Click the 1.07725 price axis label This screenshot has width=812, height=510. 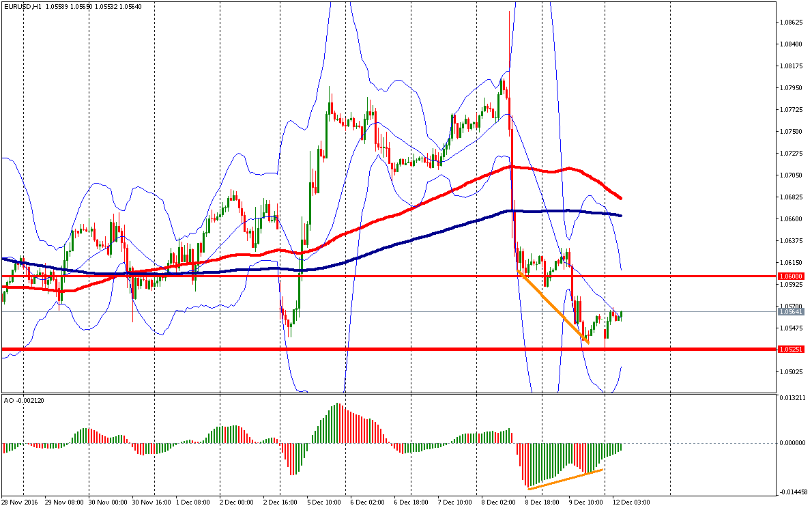pyautogui.click(x=792, y=109)
